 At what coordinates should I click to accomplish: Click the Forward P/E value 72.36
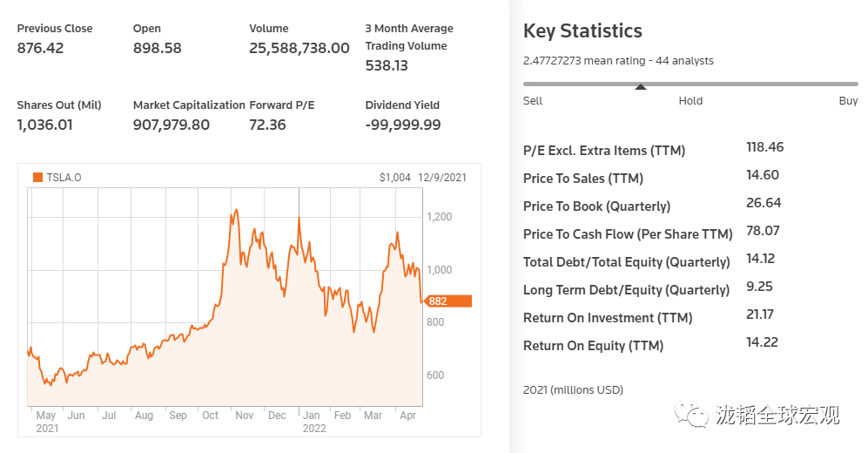coord(267,125)
